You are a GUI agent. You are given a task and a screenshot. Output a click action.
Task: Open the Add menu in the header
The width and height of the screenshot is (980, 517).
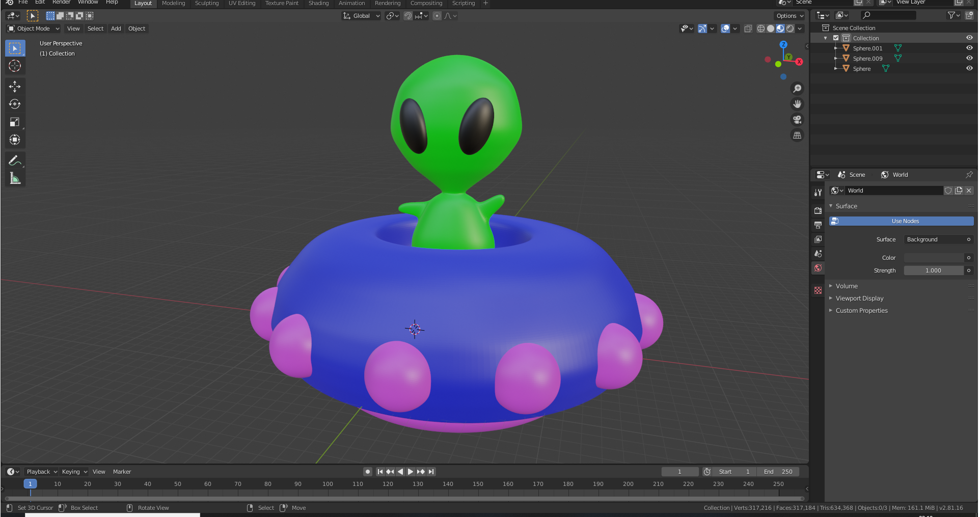[x=116, y=29]
